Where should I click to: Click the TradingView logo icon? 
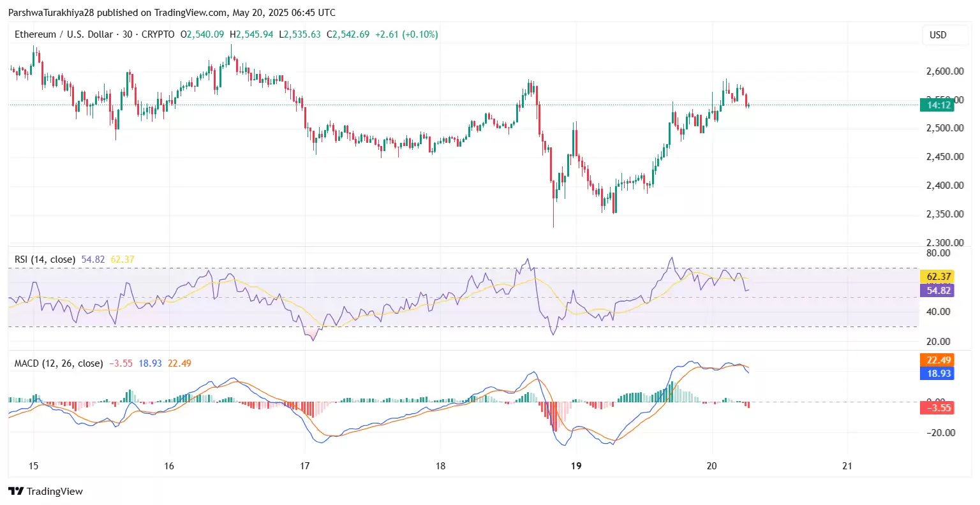[x=16, y=491]
